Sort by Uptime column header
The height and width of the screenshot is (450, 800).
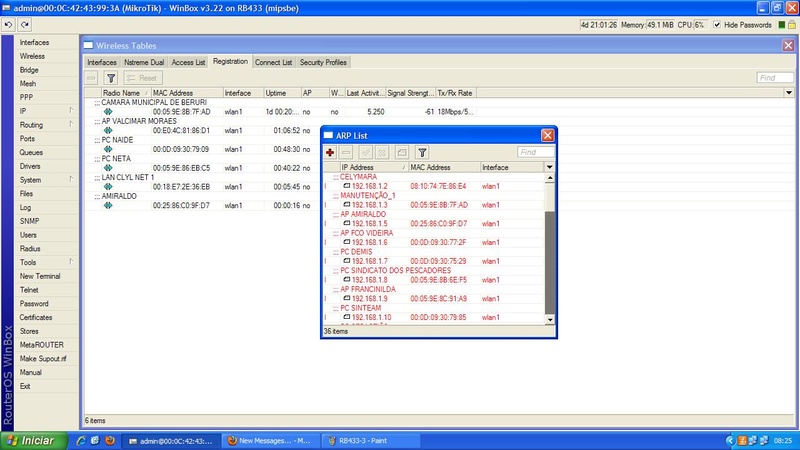(x=282, y=93)
